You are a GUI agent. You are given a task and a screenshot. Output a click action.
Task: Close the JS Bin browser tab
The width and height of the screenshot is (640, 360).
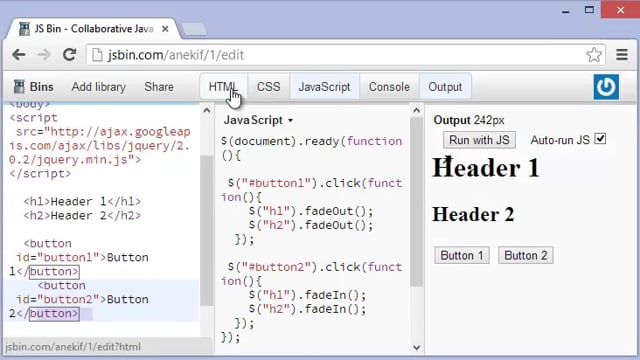pyautogui.click(x=165, y=29)
